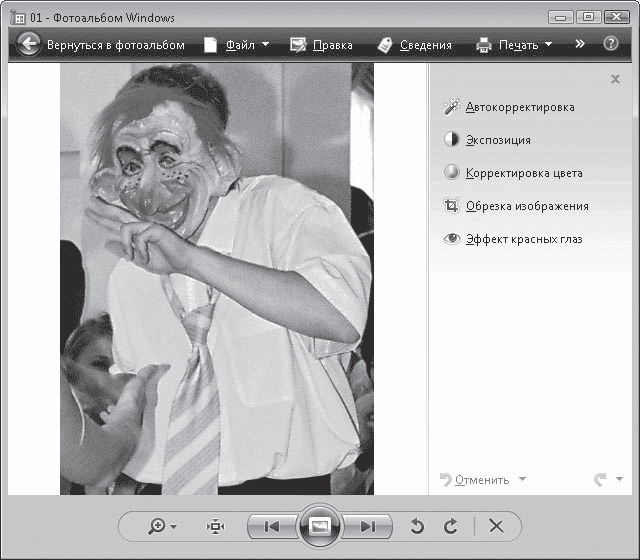This screenshot has height=560, width=640.
Task: Click the back arrow to return to gallery
Action: coord(29,44)
